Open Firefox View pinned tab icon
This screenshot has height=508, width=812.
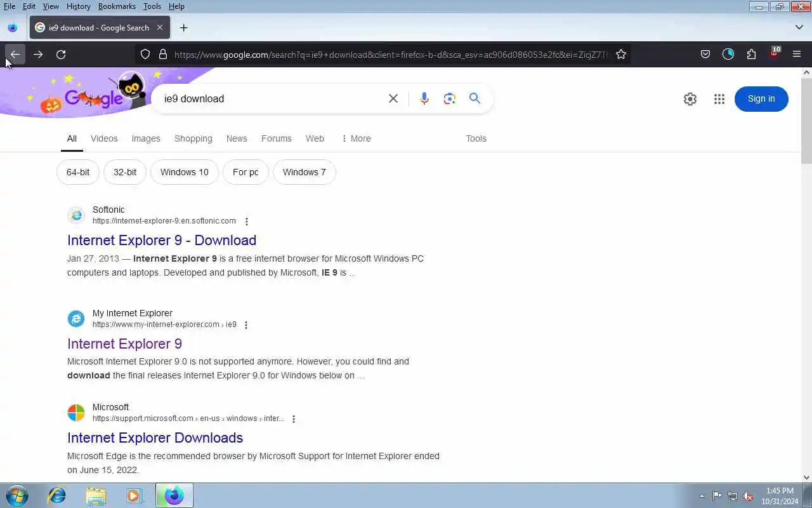click(13, 28)
